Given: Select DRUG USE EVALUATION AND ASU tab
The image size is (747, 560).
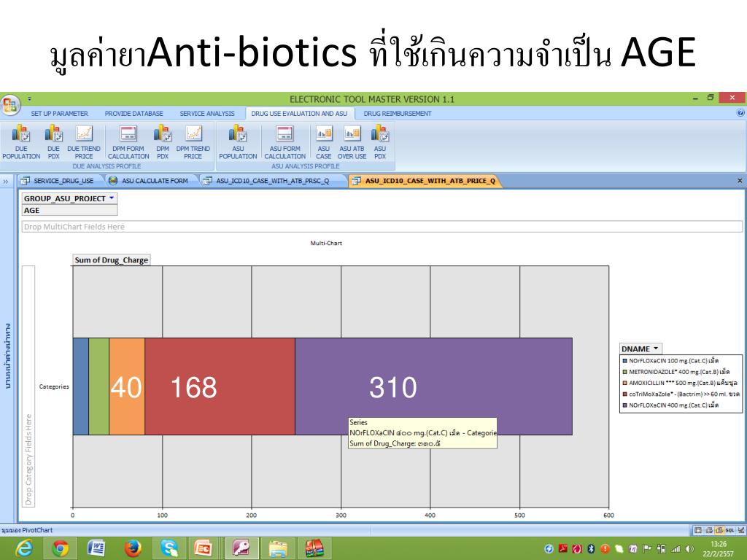Looking at the screenshot, I should [299, 113].
